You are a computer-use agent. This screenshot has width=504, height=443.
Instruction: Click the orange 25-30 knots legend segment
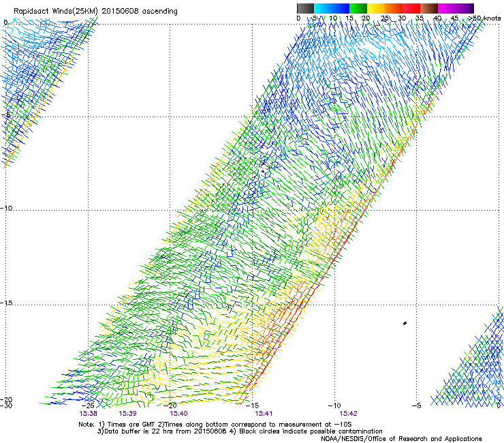tap(394, 8)
